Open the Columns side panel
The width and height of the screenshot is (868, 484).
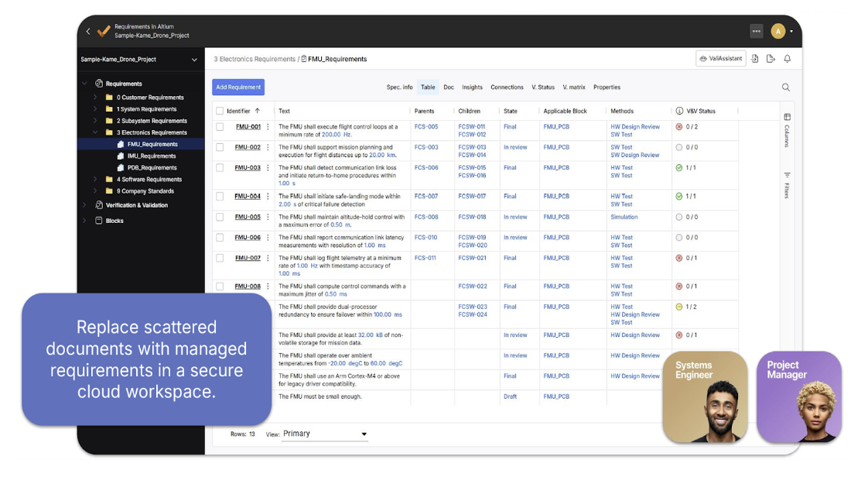click(x=788, y=130)
